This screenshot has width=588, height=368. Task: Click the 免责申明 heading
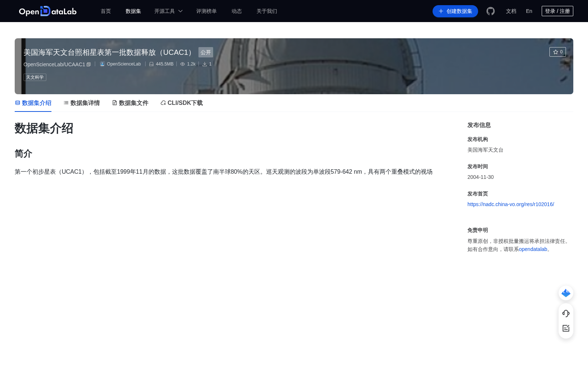[478, 230]
